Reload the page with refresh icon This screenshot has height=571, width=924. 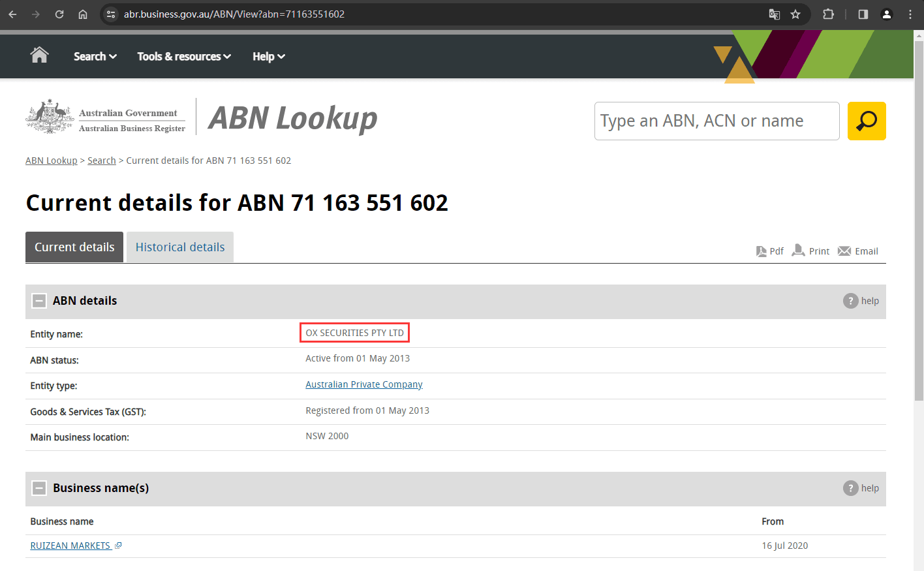(x=59, y=14)
